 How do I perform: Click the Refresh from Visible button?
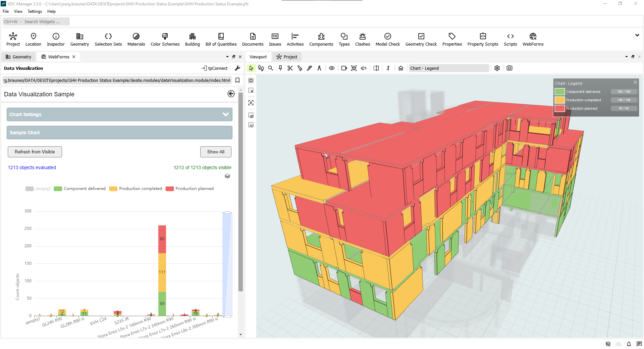click(35, 152)
